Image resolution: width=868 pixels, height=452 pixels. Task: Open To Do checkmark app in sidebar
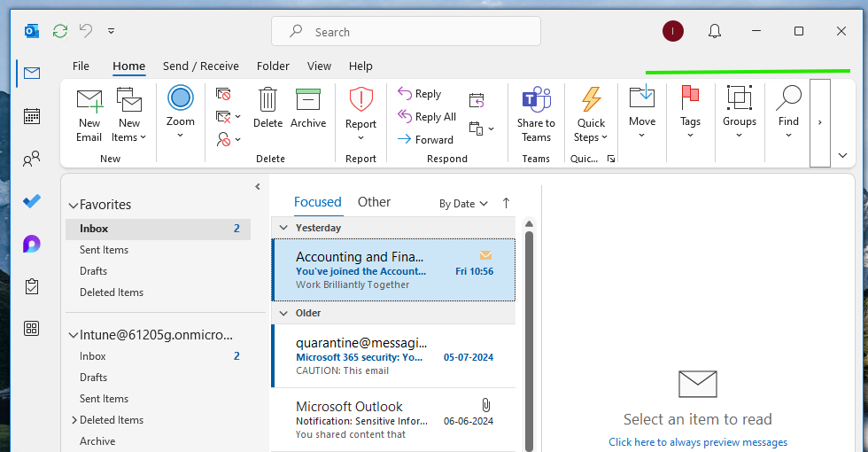(x=32, y=201)
